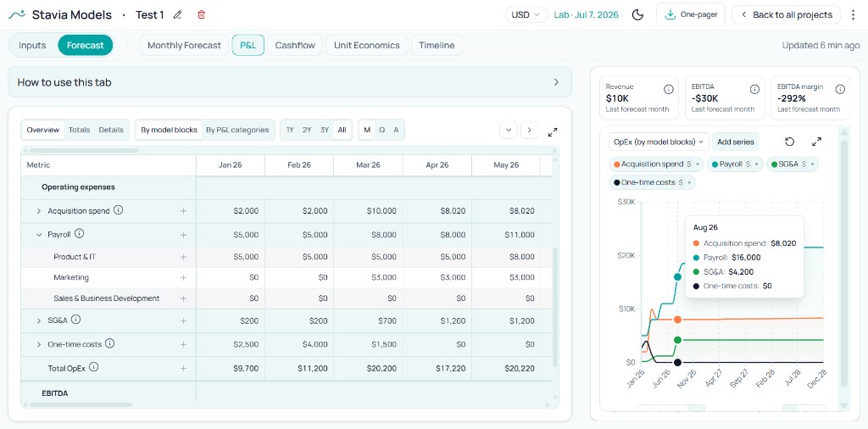Click the Payroll data point on the chart
The width and height of the screenshot is (868, 429).
(x=677, y=276)
